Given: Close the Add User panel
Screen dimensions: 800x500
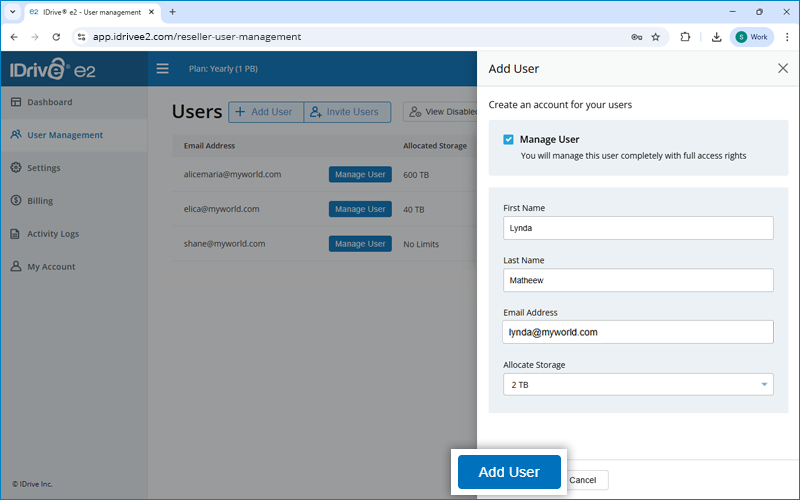Looking at the screenshot, I should point(782,69).
